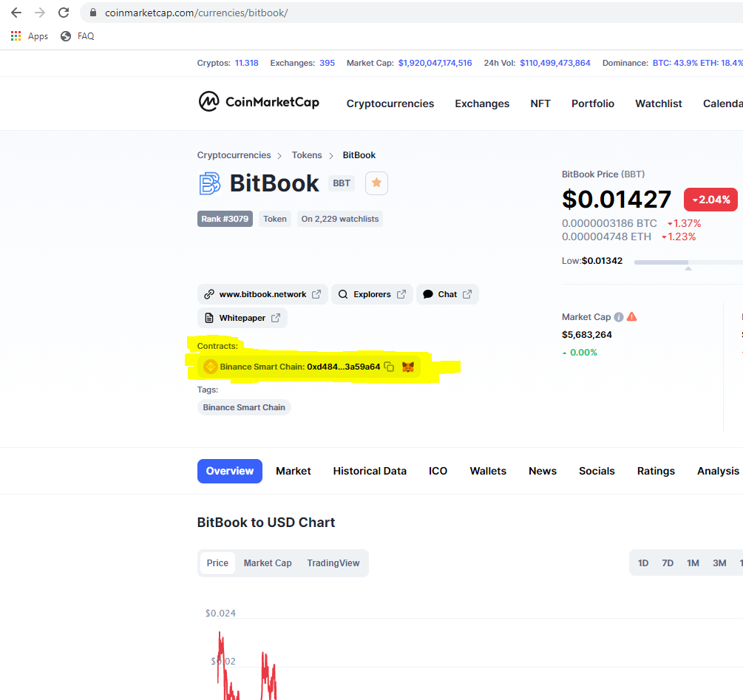Switch to the Analysis tab
Image resolution: width=743 pixels, height=700 pixels.
(x=718, y=472)
